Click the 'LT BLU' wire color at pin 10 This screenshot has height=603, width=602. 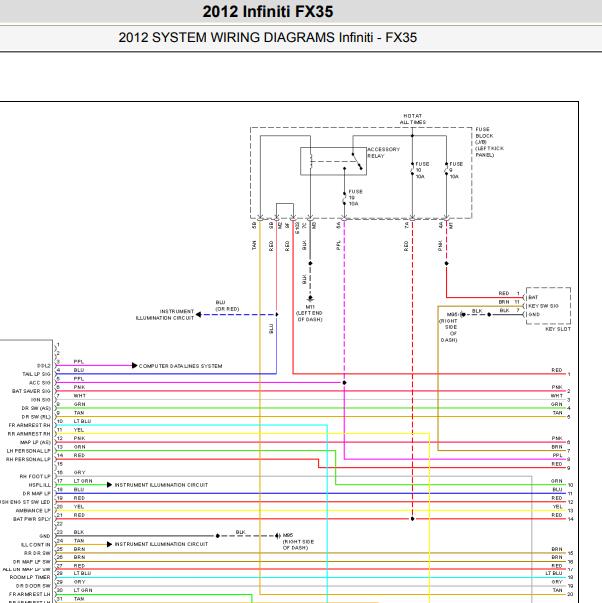tap(82, 421)
